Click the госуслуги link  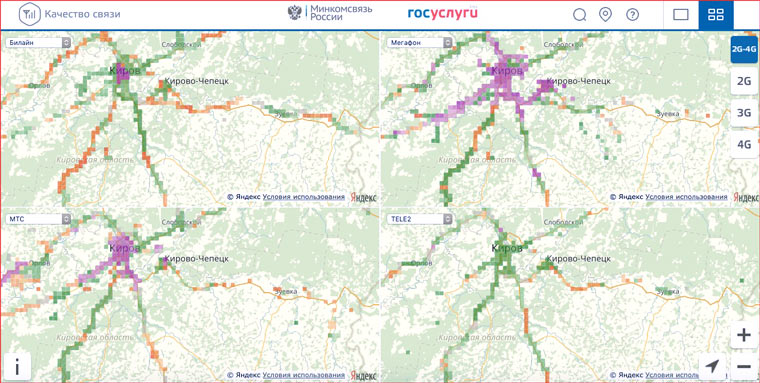(443, 13)
